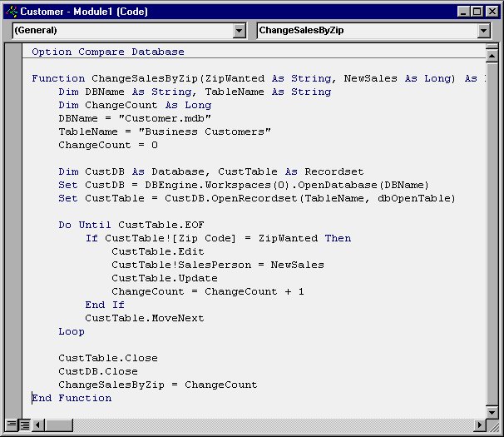Click the "Option Compare Database" line
The height and width of the screenshot is (437, 504).
pos(108,52)
